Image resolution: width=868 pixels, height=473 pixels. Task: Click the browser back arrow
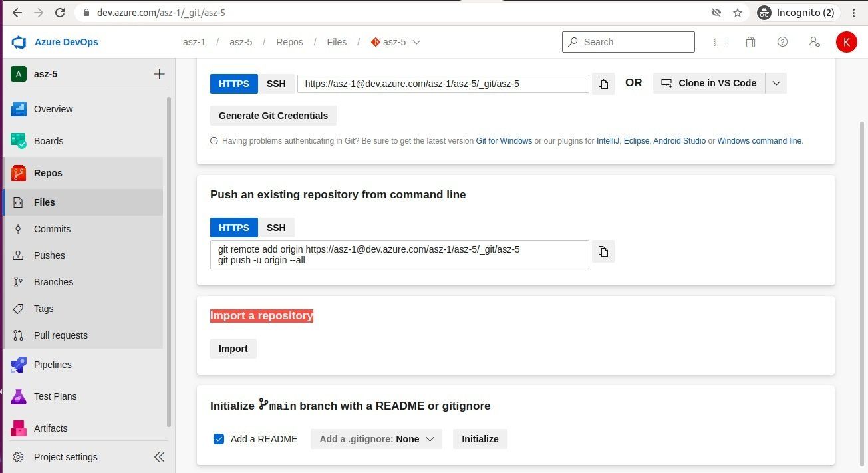[17, 13]
